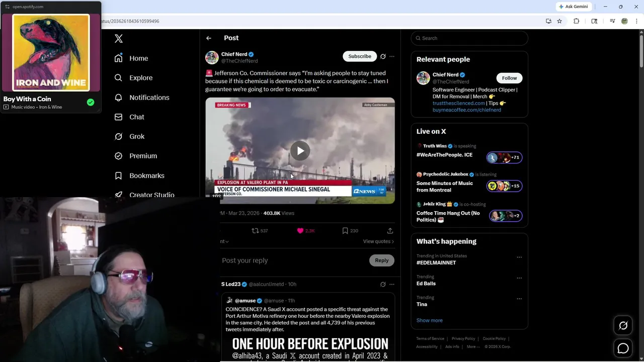Share the post via share icon
This screenshot has width=644, height=362.
[390, 231]
